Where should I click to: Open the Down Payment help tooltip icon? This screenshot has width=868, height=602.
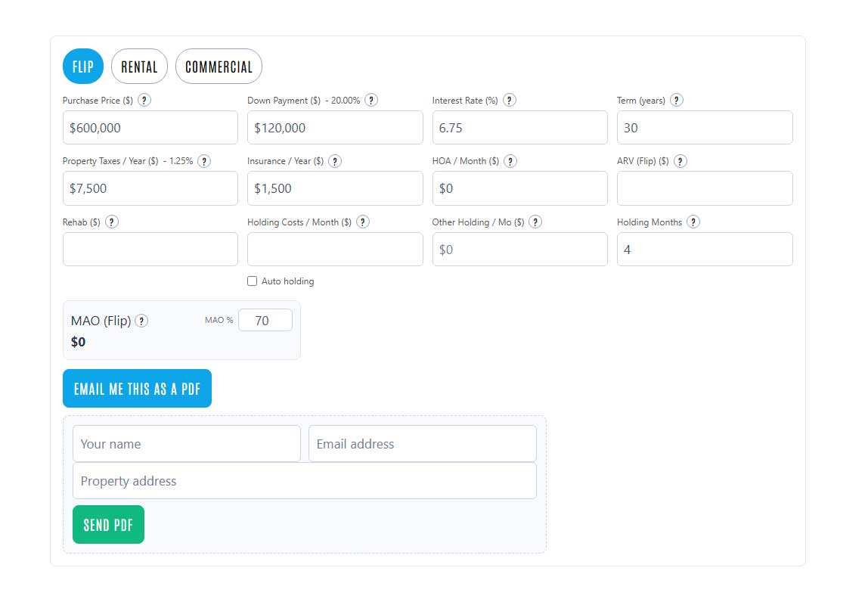[371, 100]
